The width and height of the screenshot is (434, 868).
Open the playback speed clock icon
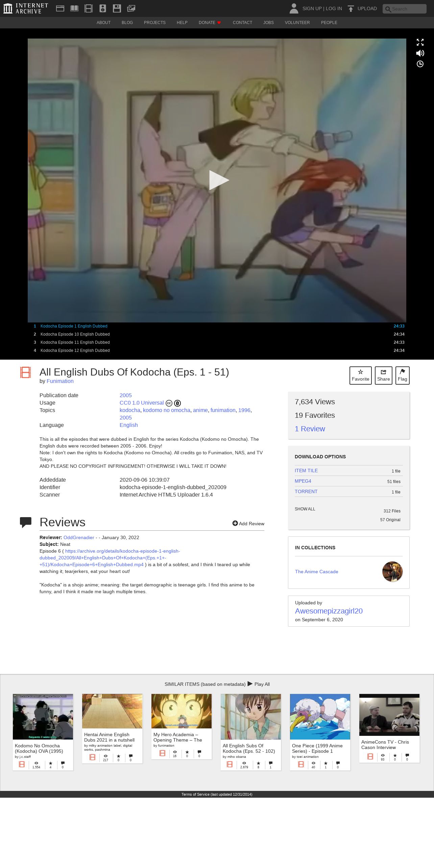[420, 64]
